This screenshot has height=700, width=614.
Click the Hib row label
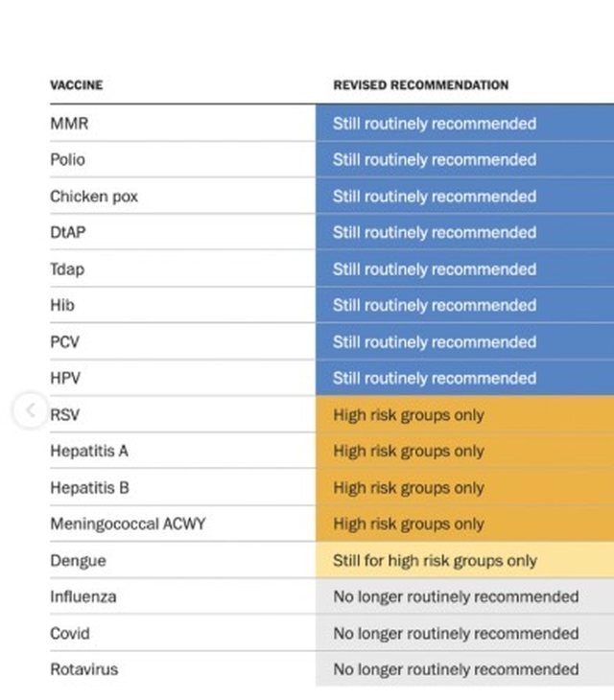[61, 306]
